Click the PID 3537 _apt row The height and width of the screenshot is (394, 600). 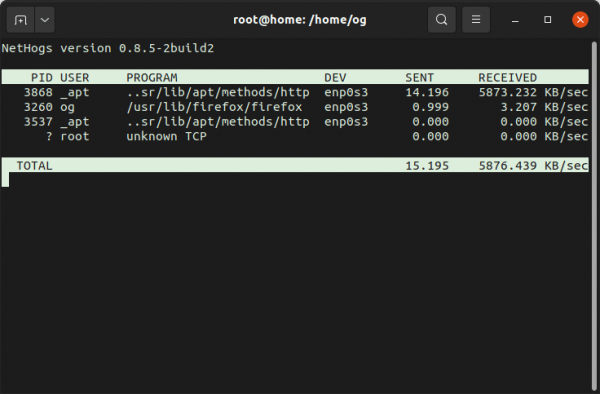[295, 122]
